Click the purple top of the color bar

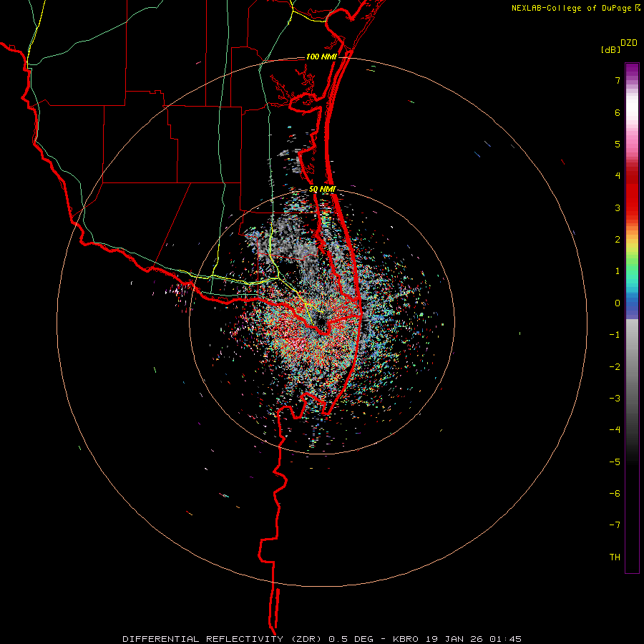click(632, 69)
